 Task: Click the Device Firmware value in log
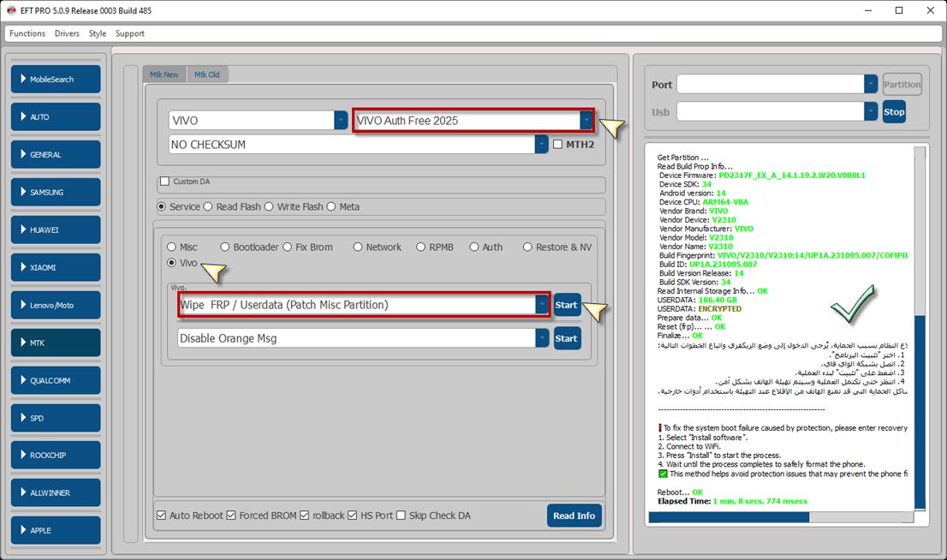(x=792, y=176)
